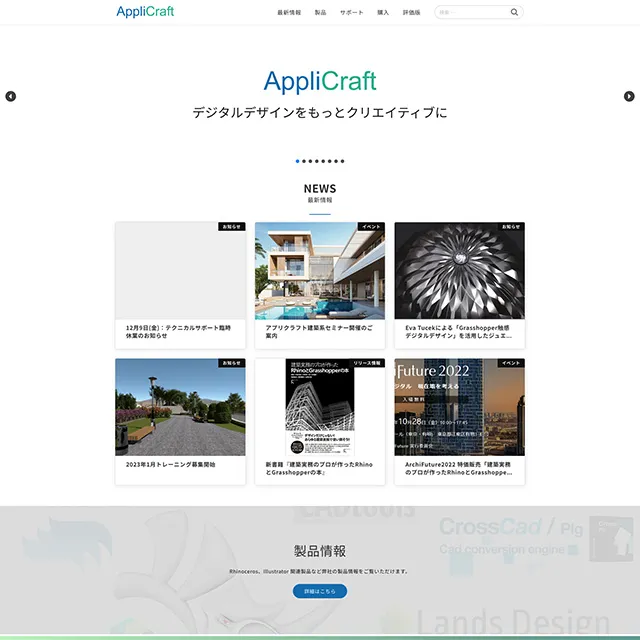Select the first carousel dot

point(298,161)
